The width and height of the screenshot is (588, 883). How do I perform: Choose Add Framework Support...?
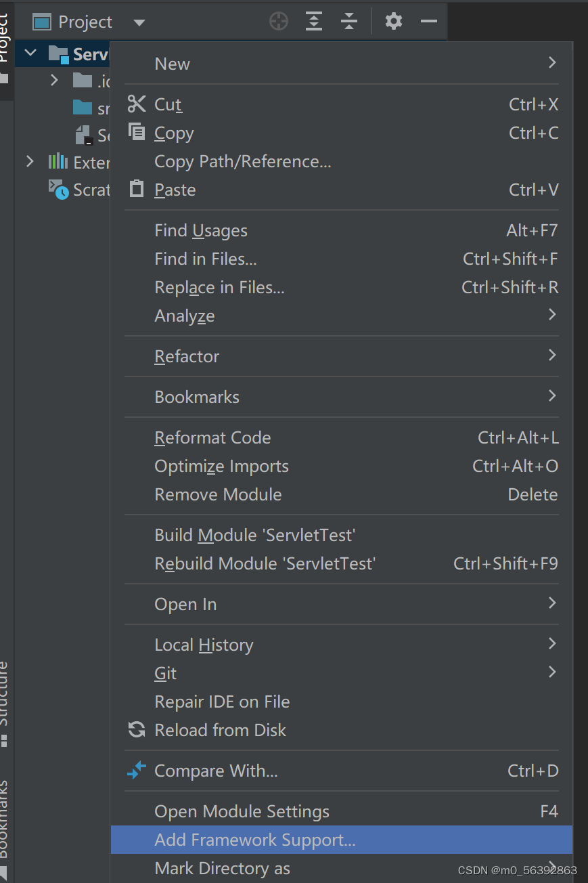pyautogui.click(x=342, y=840)
